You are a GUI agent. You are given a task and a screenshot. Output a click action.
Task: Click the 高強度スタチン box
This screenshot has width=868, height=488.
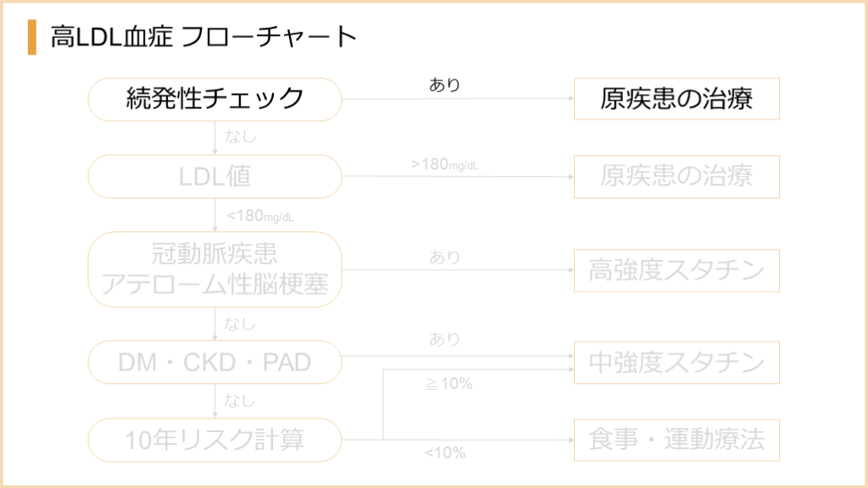tap(676, 270)
